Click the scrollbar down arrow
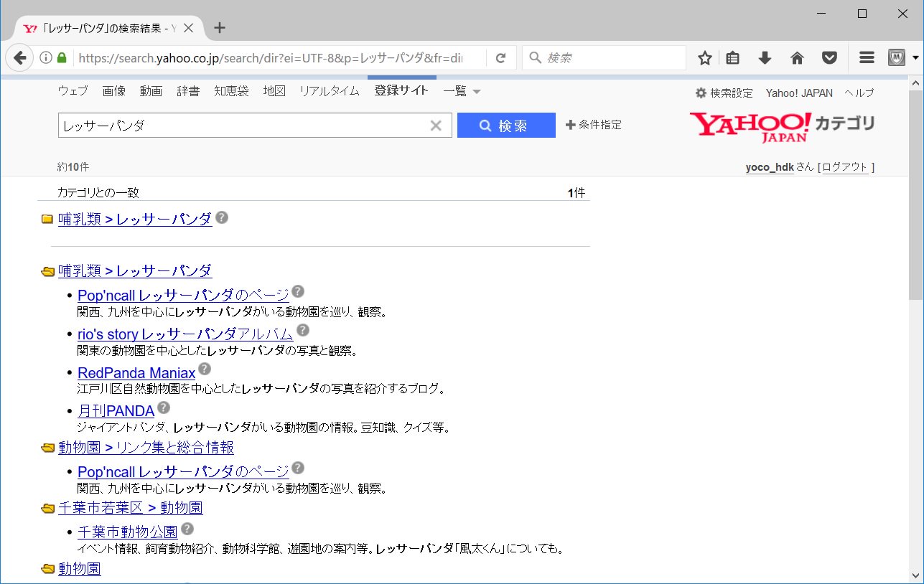 pos(916,576)
